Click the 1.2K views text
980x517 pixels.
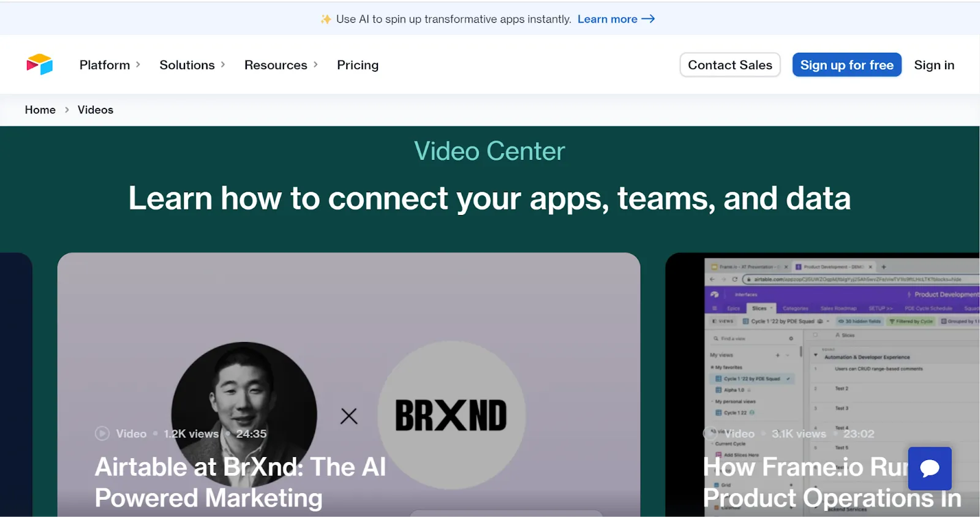191,434
